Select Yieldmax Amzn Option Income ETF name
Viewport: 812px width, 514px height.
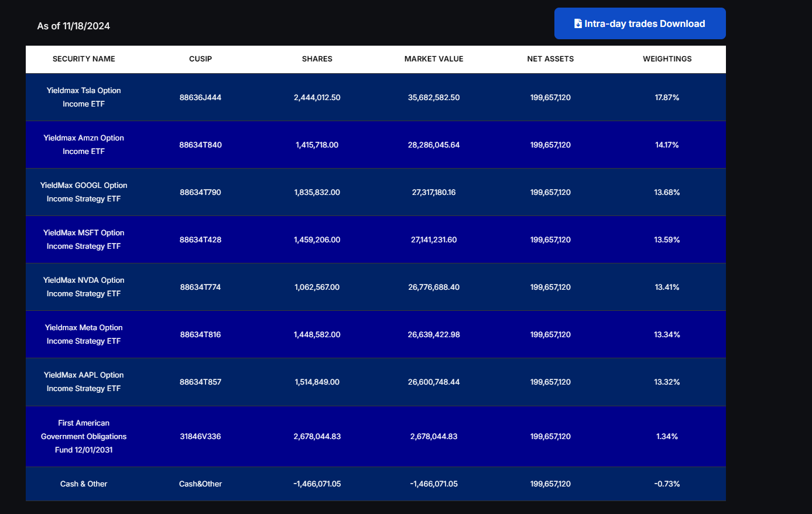(x=84, y=145)
